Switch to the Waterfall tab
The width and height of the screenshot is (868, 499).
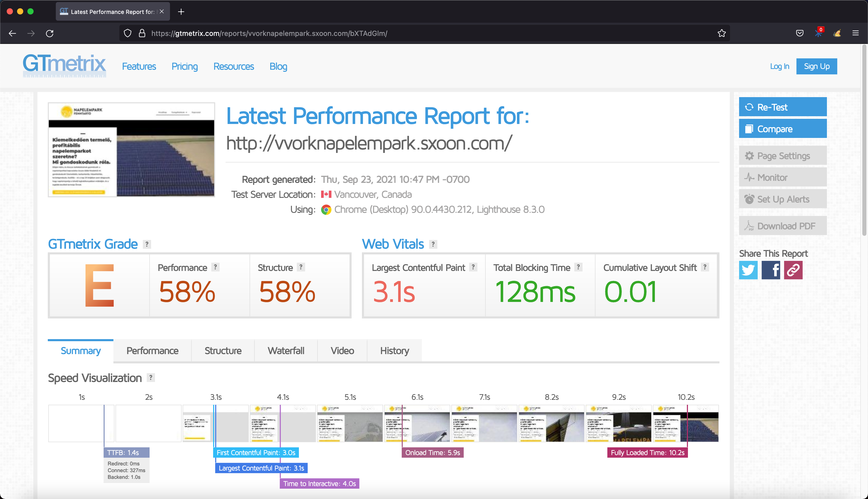click(286, 350)
